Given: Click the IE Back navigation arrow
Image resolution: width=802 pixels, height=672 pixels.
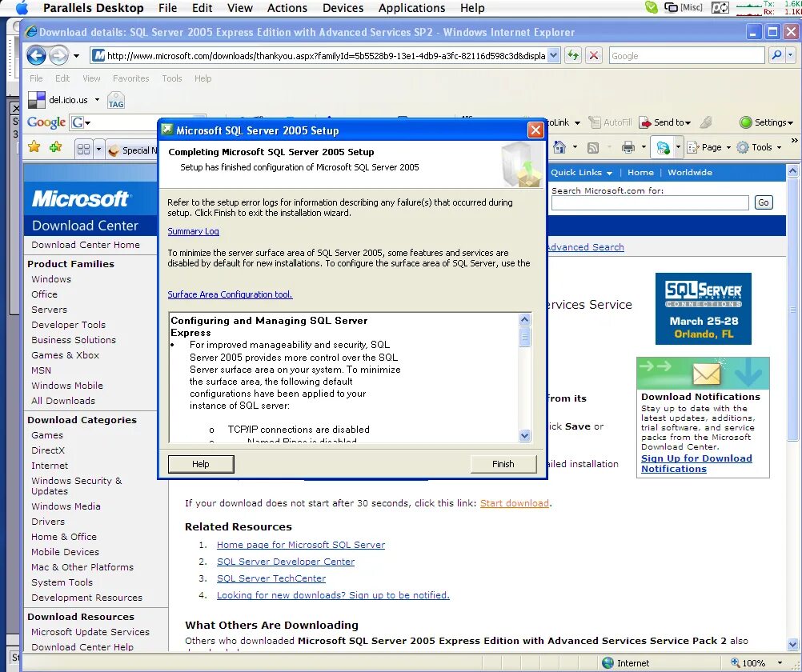Looking at the screenshot, I should click(36, 55).
